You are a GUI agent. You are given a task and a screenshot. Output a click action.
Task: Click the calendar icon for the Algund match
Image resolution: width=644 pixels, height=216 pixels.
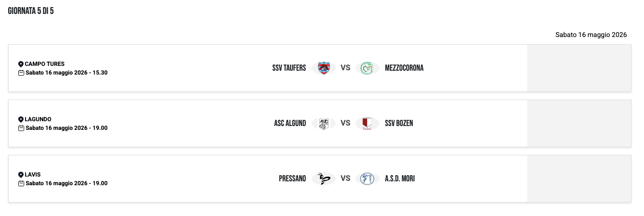[21, 128]
